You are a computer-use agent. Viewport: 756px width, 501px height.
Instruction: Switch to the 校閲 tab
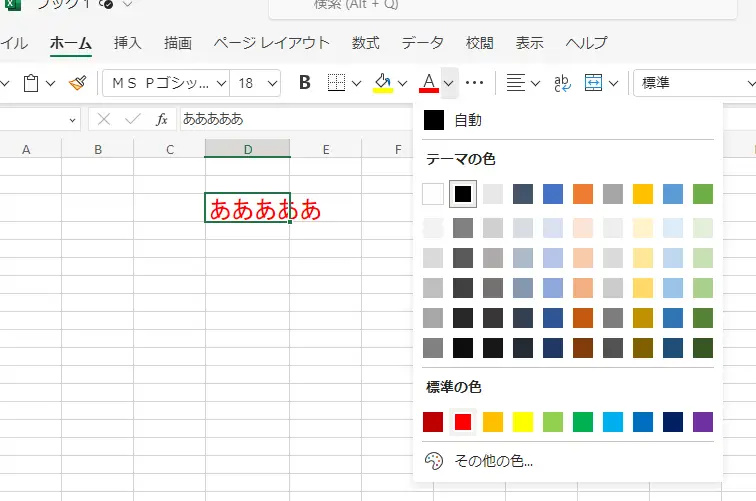tap(479, 43)
